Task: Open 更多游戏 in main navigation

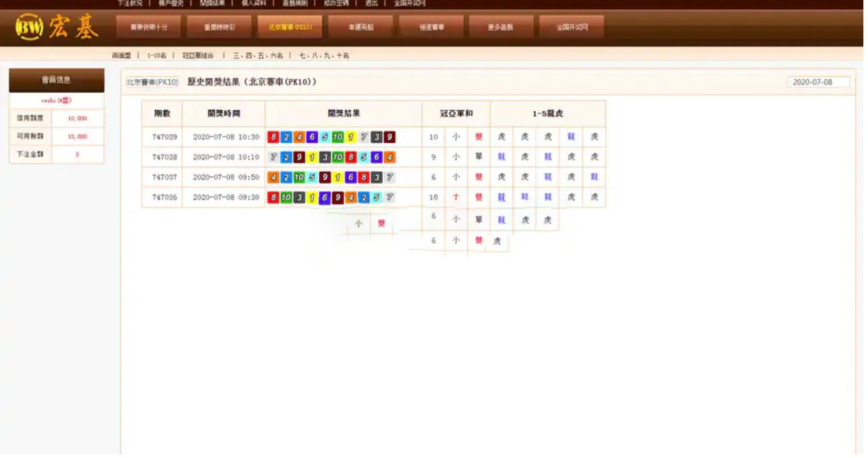Action: 501,27
